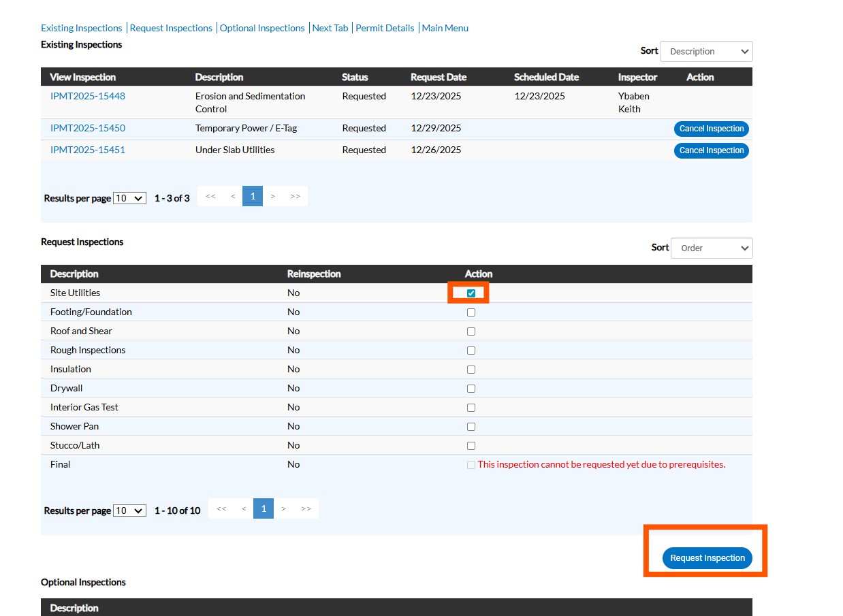Check the Footing/Foundation inspection checkbox

click(x=471, y=312)
